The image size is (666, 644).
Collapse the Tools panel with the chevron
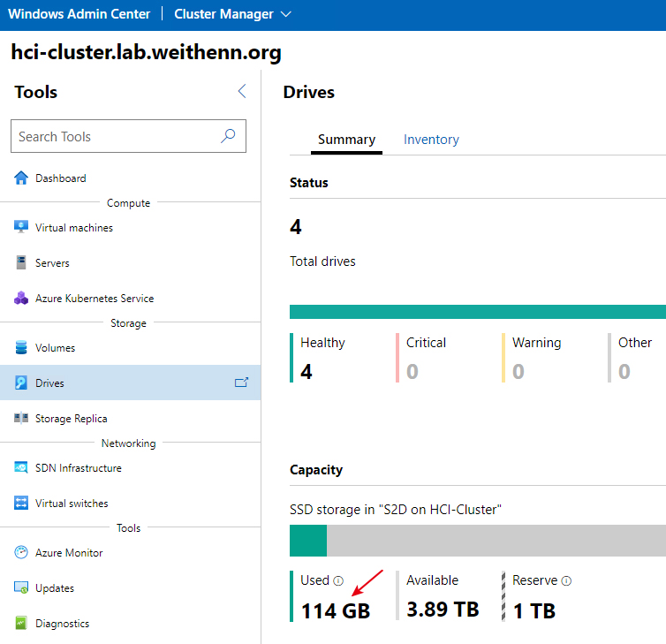(242, 91)
